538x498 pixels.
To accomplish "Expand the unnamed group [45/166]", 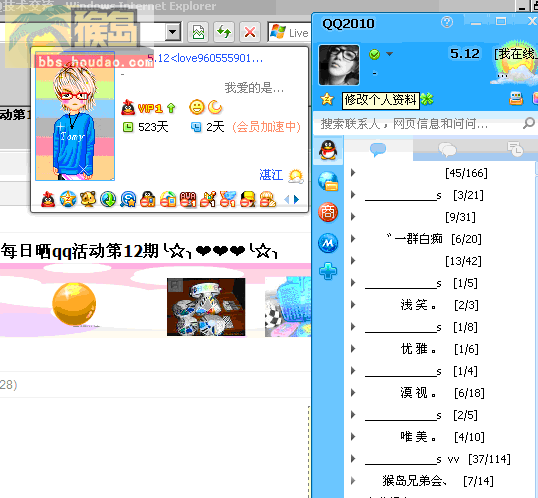I will point(353,173).
